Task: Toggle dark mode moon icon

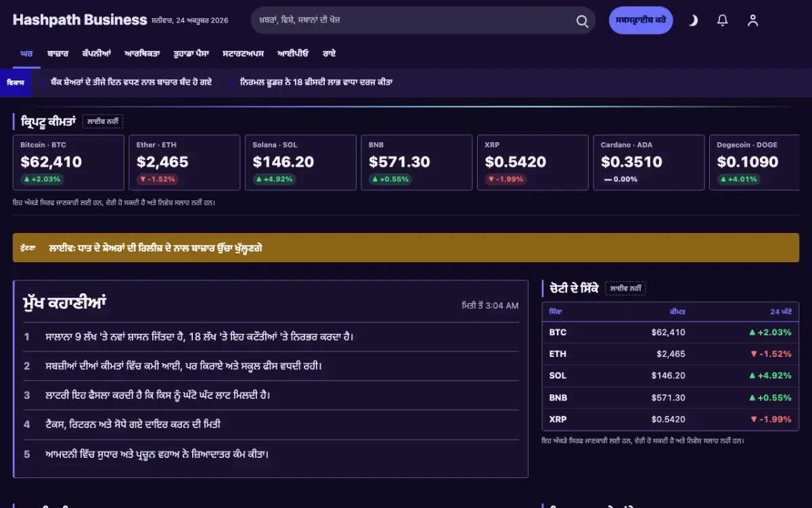Action: (x=693, y=20)
